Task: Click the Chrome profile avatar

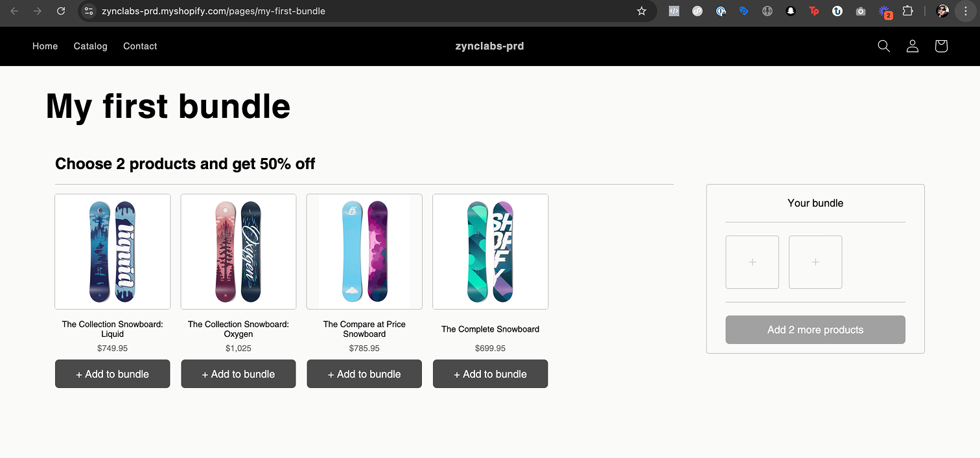Action: (x=943, y=11)
